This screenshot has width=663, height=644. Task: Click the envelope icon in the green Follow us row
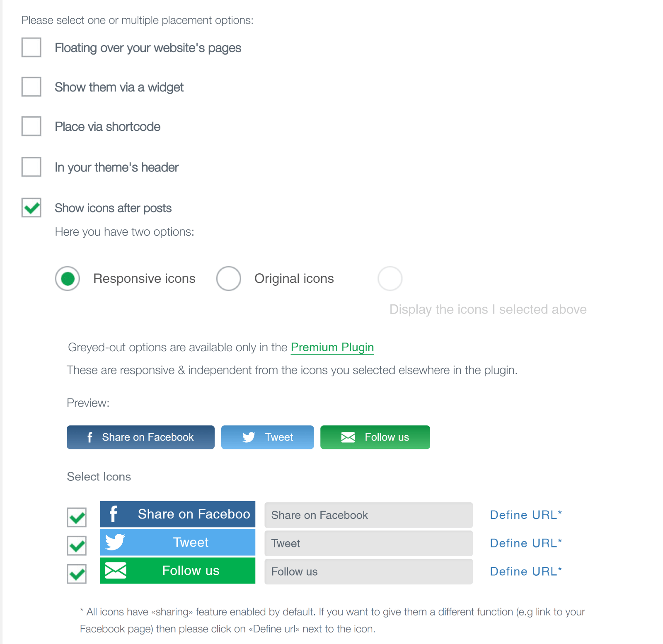pyautogui.click(x=116, y=570)
